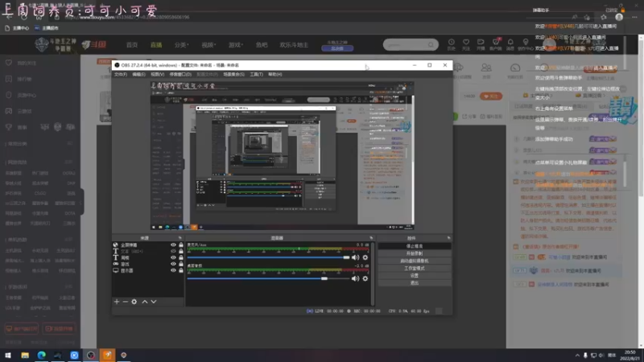The image size is (644, 362).
Task: Open 停靠窗口(D) menu in OBS
Action: 180,74
